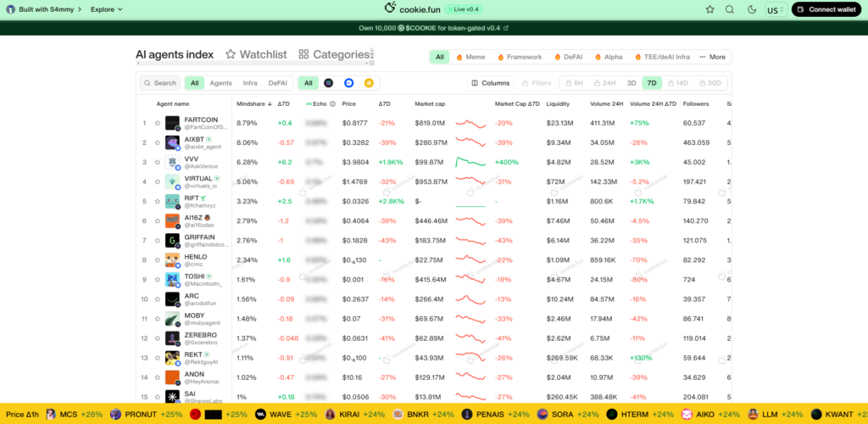Star the REKT agent row
Image resolution: width=868 pixels, height=424 pixels.
pyautogui.click(x=158, y=358)
